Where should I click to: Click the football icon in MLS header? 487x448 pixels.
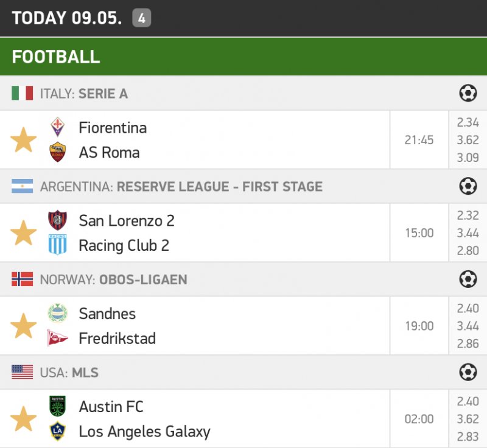point(468,372)
